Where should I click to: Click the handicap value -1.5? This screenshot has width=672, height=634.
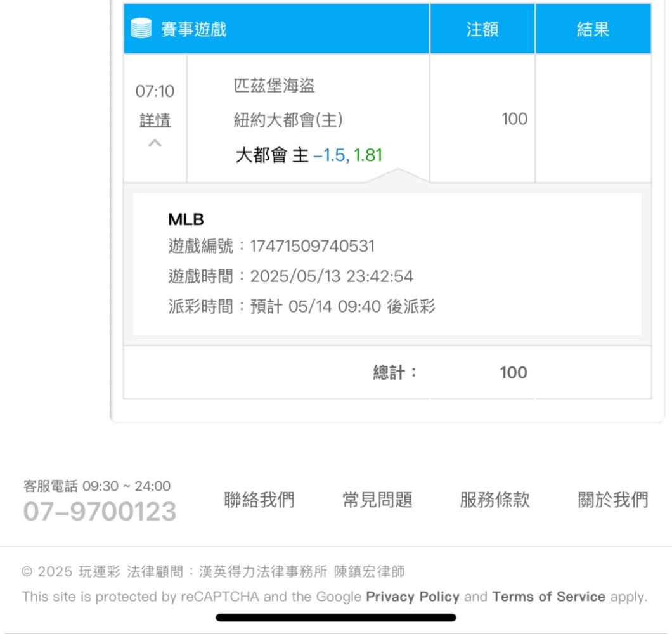(x=331, y=155)
